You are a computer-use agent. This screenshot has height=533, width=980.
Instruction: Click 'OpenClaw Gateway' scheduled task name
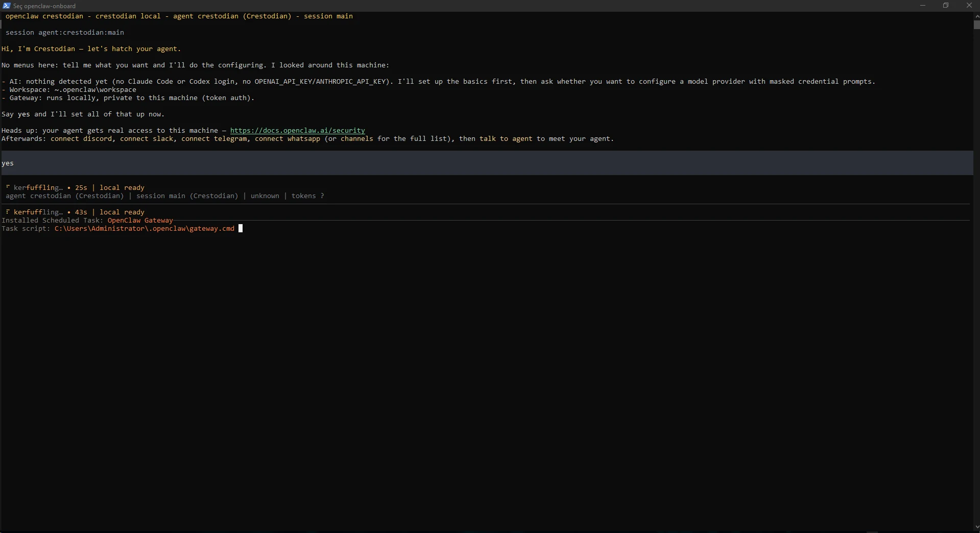[140, 221]
